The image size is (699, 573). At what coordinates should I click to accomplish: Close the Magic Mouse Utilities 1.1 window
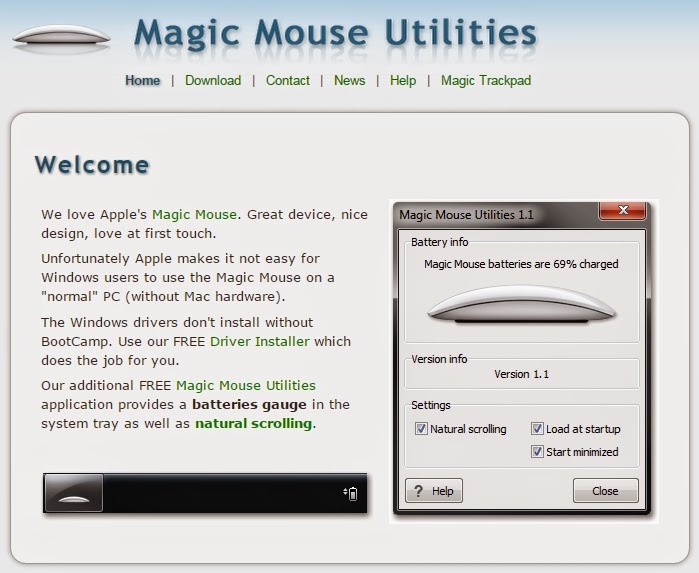click(x=622, y=210)
